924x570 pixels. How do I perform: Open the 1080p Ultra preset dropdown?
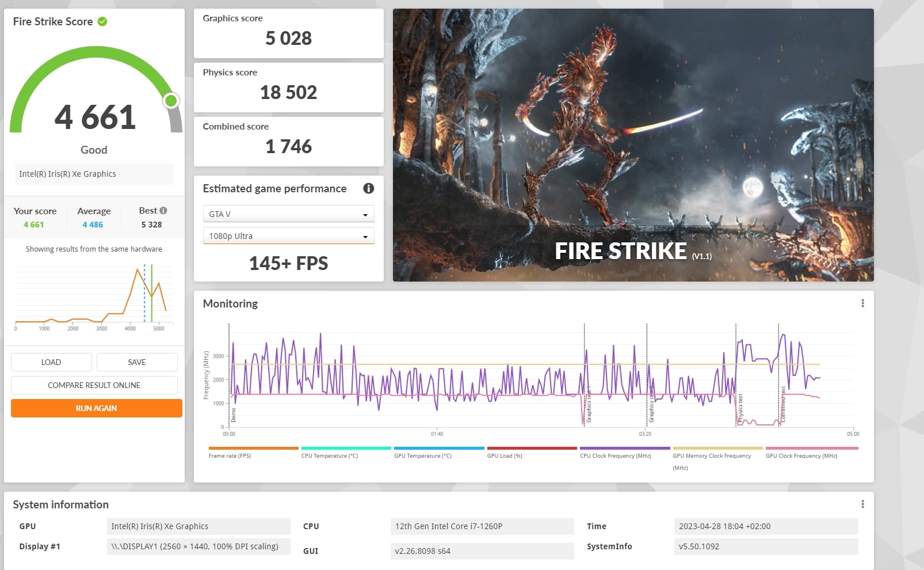click(x=288, y=236)
